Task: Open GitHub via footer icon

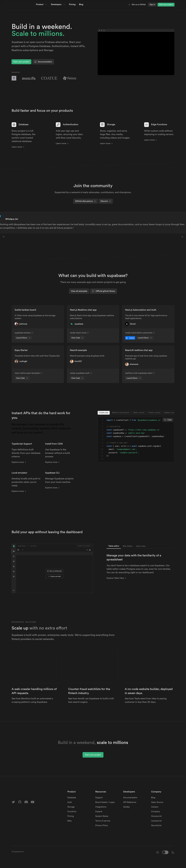Action: pos(20,802)
